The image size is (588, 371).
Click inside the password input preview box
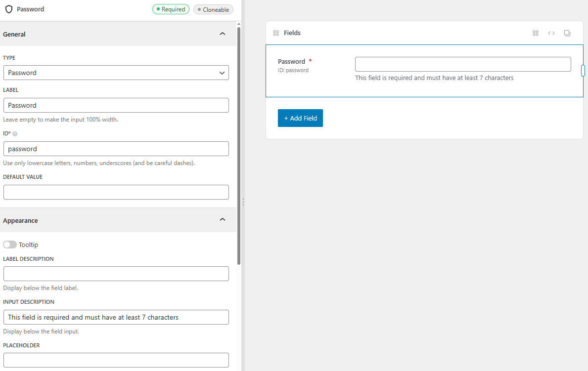click(462, 64)
